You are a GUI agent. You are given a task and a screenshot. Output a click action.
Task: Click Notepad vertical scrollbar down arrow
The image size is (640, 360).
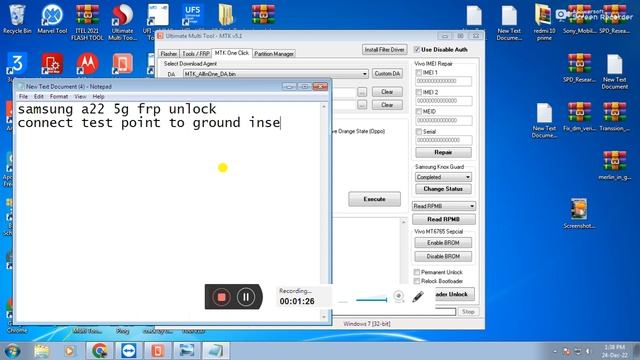[324, 316]
